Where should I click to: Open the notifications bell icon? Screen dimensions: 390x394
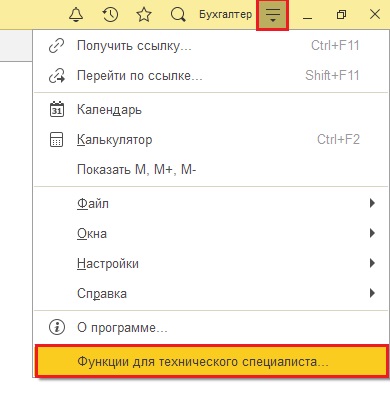click(76, 15)
